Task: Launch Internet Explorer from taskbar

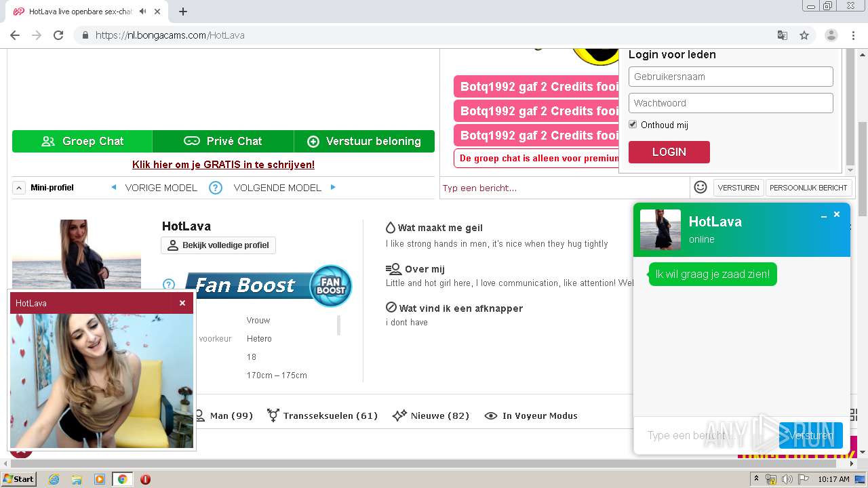Action: point(54,479)
